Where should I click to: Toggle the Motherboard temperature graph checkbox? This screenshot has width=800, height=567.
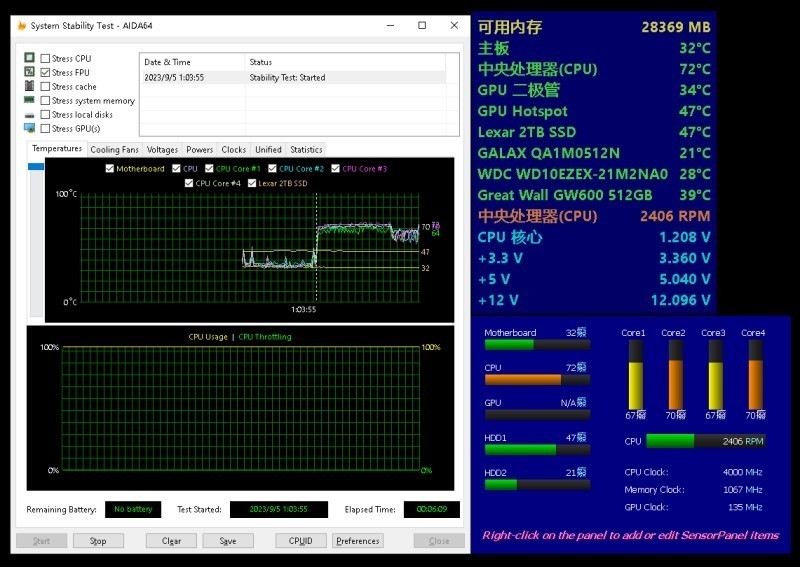click(x=109, y=169)
